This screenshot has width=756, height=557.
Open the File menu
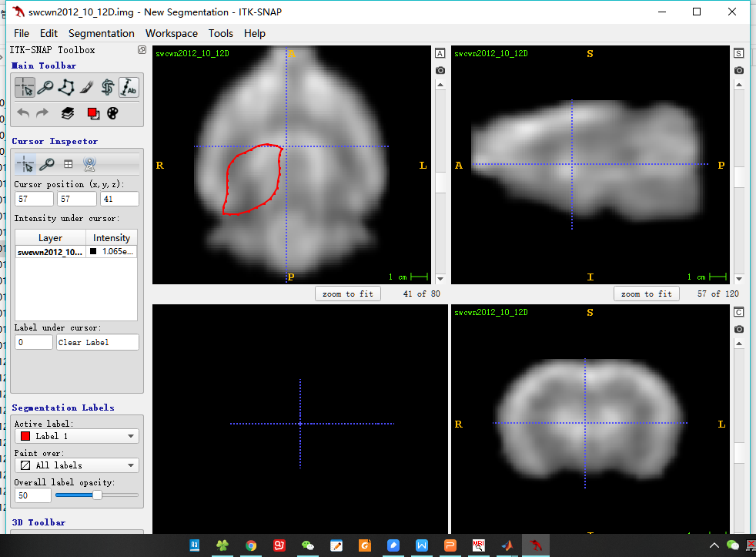coord(22,33)
